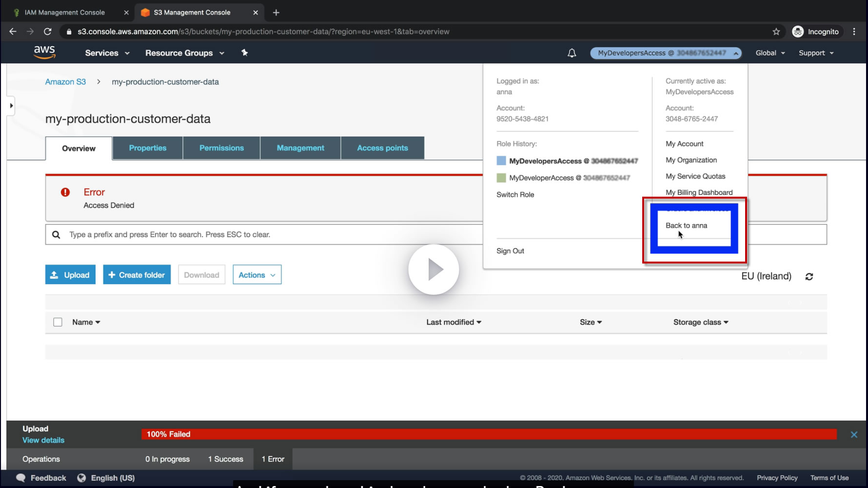The image size is (868, 488).
Task: Click the browser address bar URL
Action: tap(263, 32)
